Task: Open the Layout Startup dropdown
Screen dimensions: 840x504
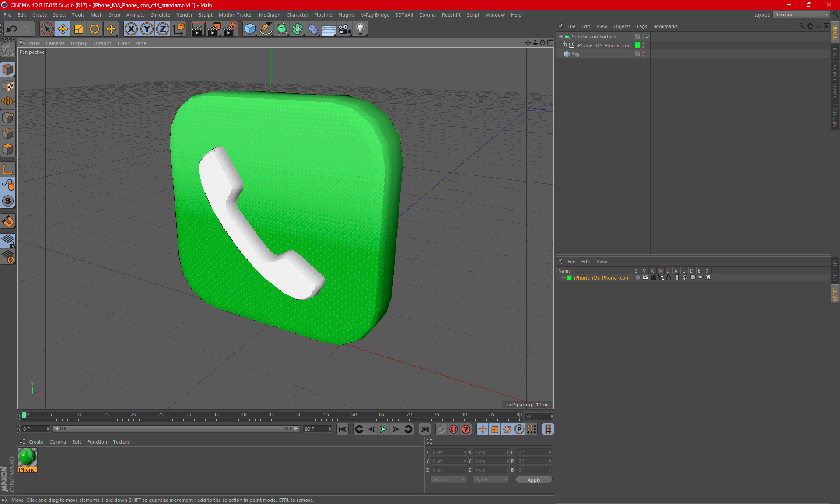Action: 801,15
